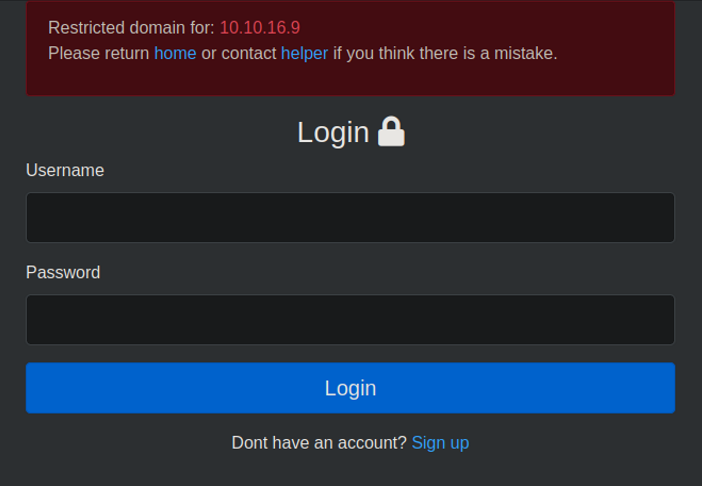Open the home link in warning
Screen dimensions: 702x486
click(x=175, y=53)
